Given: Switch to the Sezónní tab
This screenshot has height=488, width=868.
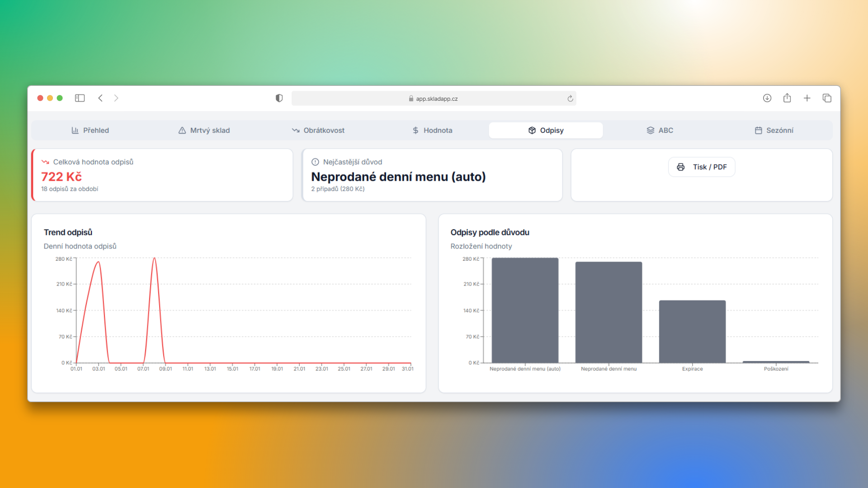Looking at the screenshot, I should click(774, 130).
